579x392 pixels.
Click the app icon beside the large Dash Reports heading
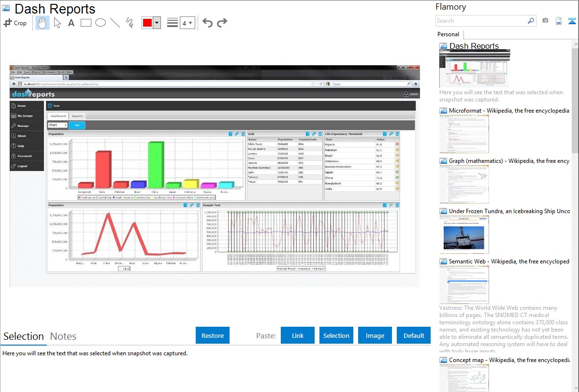tap(6, 9)
